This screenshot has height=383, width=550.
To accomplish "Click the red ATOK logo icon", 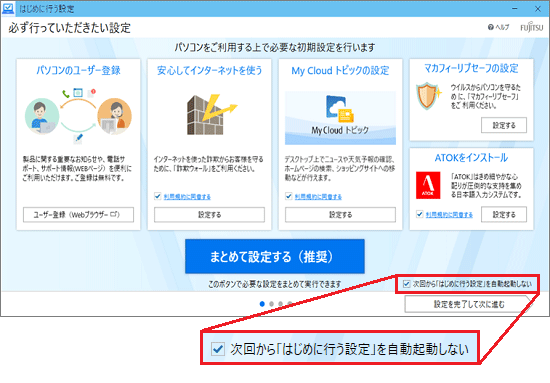I will coord(428,185).
